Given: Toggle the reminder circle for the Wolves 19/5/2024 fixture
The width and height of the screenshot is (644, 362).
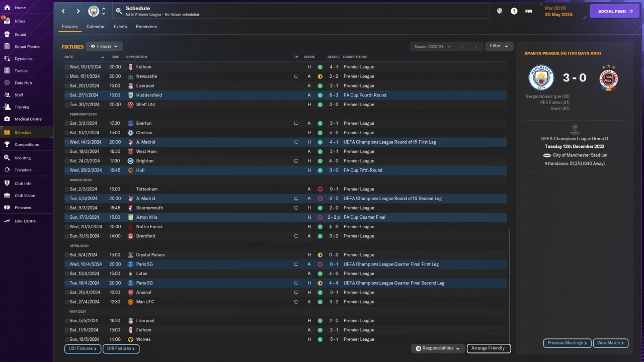Looking at the screenshot, I should coord(67,339).
